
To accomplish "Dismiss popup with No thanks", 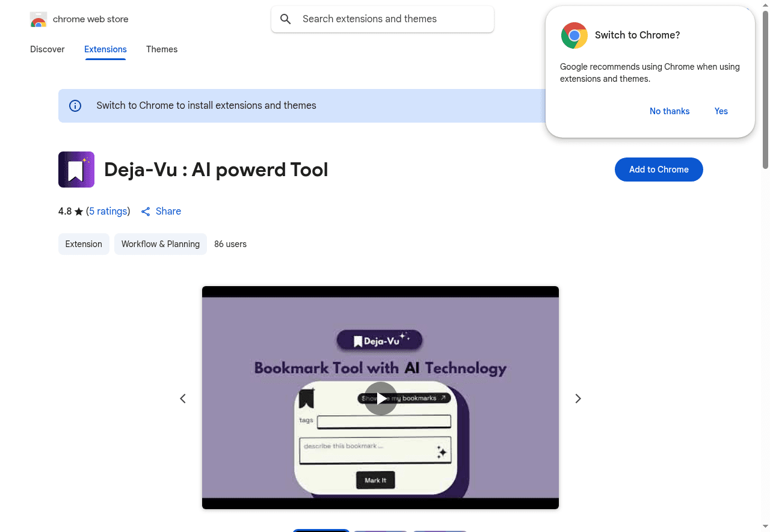I will 670,111.
